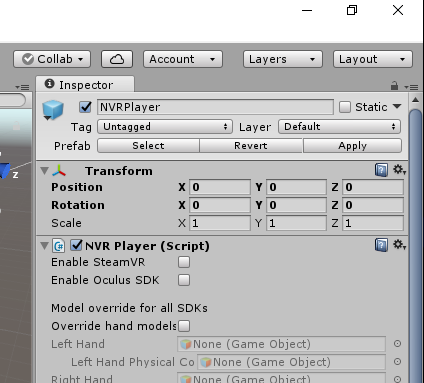Click Rotation Z field
This screenshot has width=424, height=383.
tap(373, 205)
